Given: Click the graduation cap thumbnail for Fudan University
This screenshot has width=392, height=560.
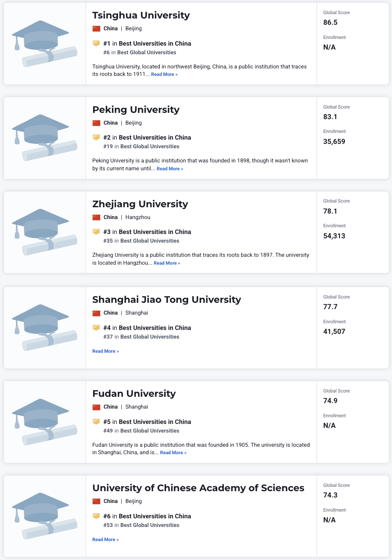Looking at the screenshot, I should tap(44, 422).
